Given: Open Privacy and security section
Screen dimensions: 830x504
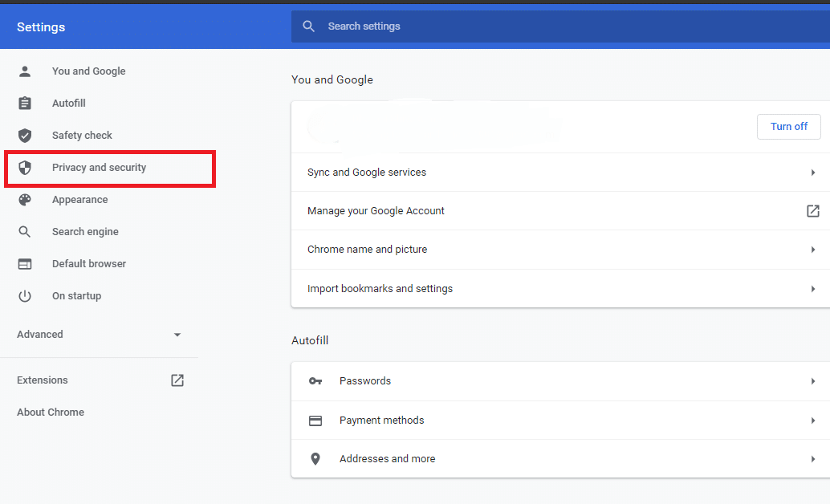Looking at the screenshot, I should pos(99,168).
